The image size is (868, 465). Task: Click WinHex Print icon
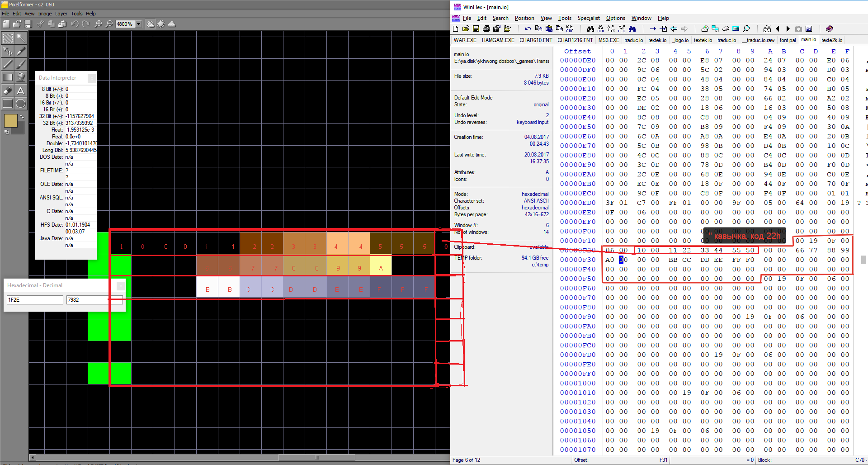coord(486,28)
